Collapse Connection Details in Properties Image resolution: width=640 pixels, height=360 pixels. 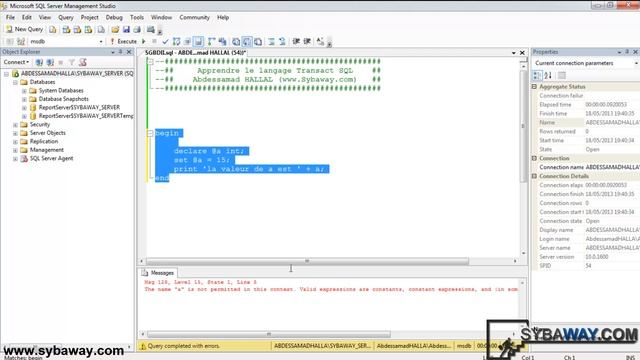point(534,176)
